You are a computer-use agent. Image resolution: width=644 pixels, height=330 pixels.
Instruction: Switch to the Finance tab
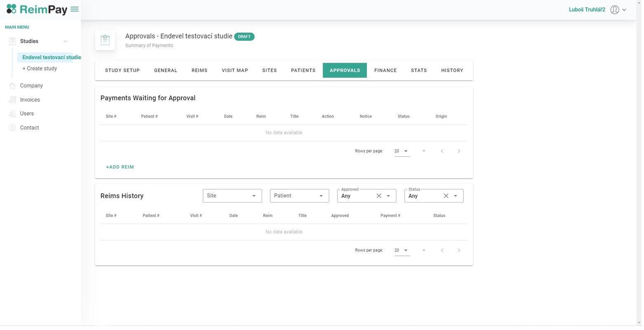coord(385,71)
